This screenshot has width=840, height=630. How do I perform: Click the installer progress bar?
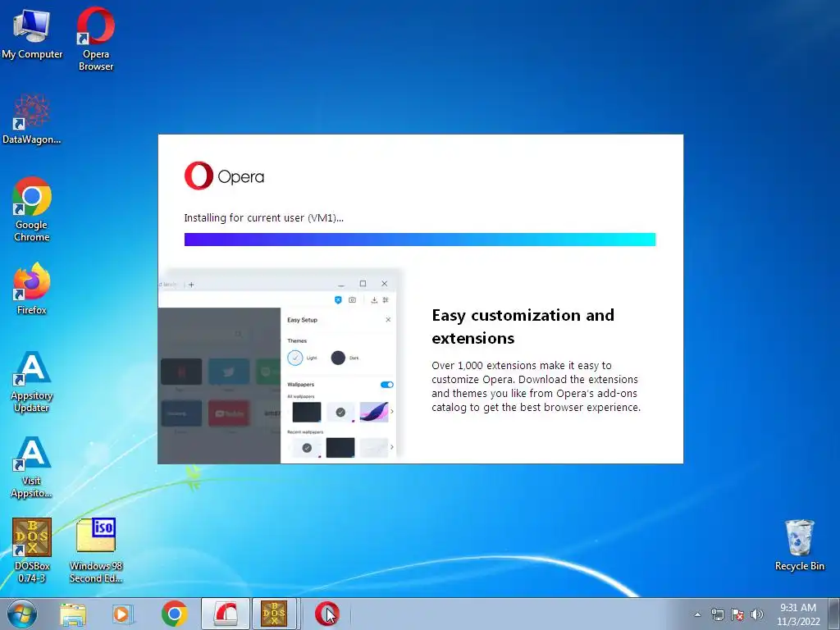tap(420, 240)
